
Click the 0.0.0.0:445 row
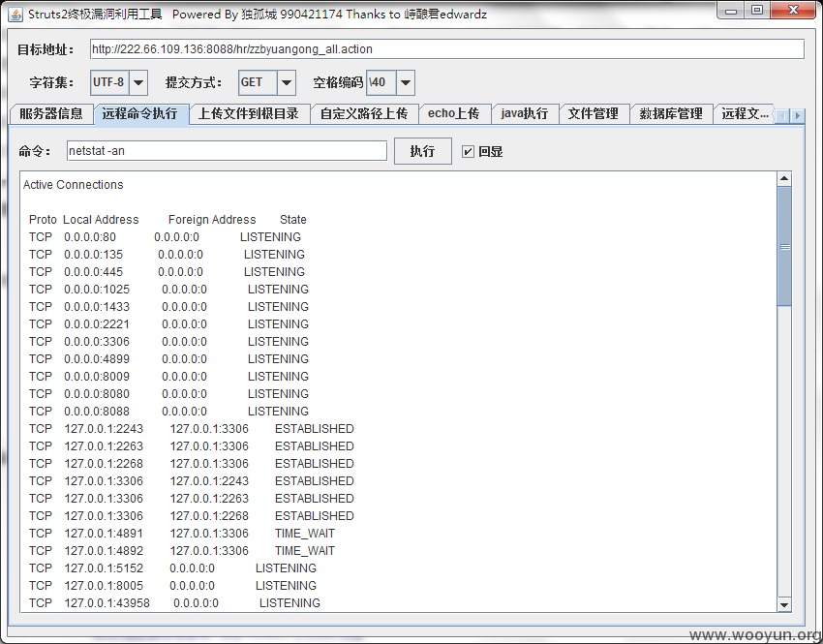(167, 271)
